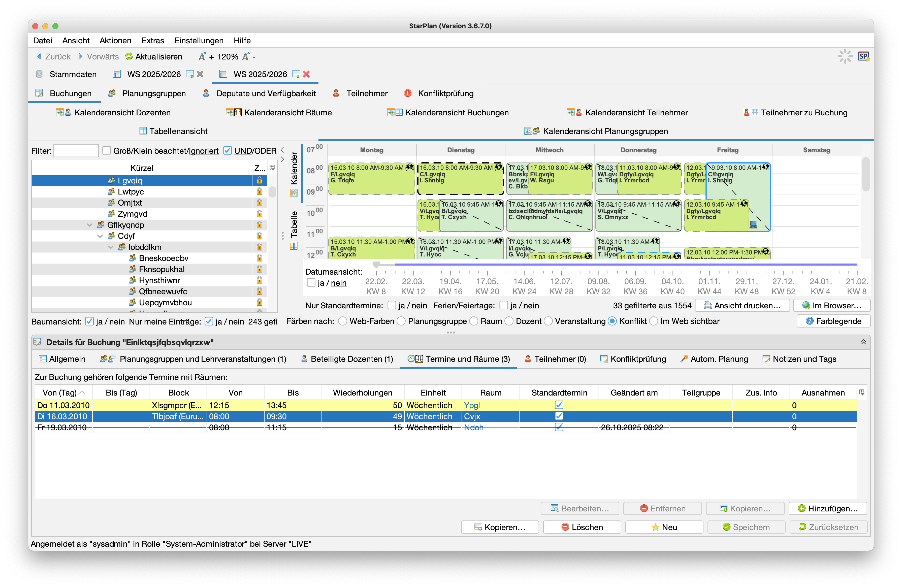Open the Kalender side view icon
The height and width of the screenshot is (588, 902).
pyautogui.click(x=294, y=193)
